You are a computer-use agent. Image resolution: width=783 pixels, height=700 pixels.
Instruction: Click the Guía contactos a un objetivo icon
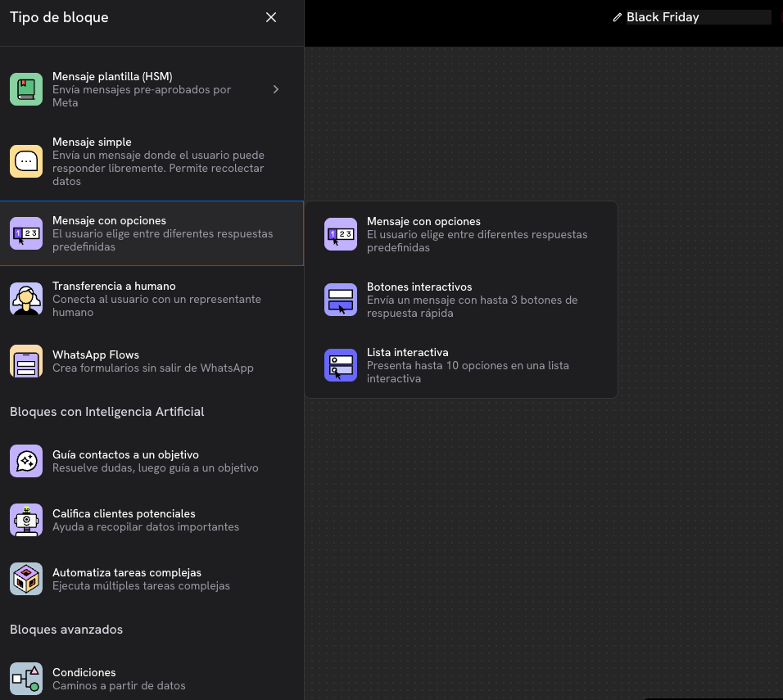[26, 461]
